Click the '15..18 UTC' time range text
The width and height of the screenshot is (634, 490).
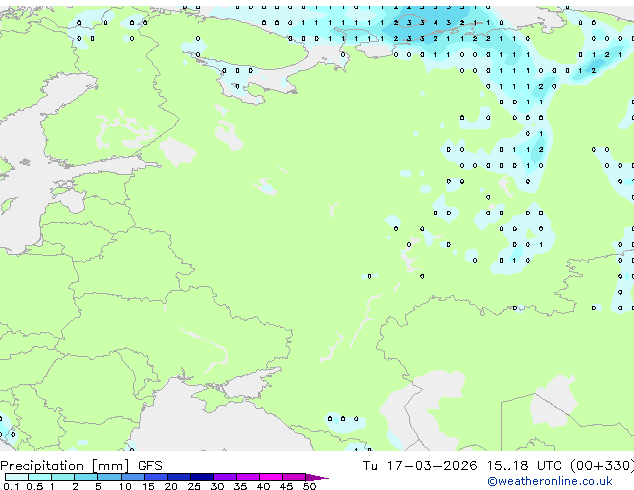click(x=524, y=466)
